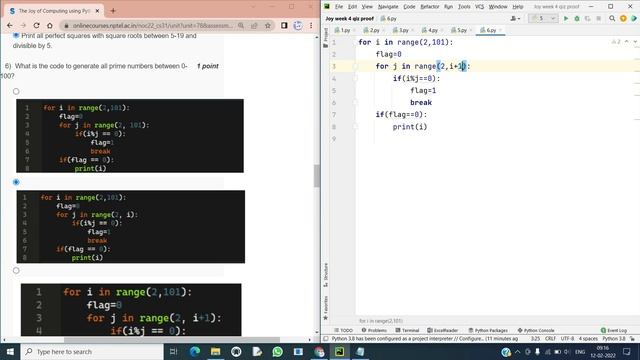The height and width of the screenshot is (360, 640).
Task: Click the Debug bug icon in PyCharm toolbar
Action: [577, 18]
